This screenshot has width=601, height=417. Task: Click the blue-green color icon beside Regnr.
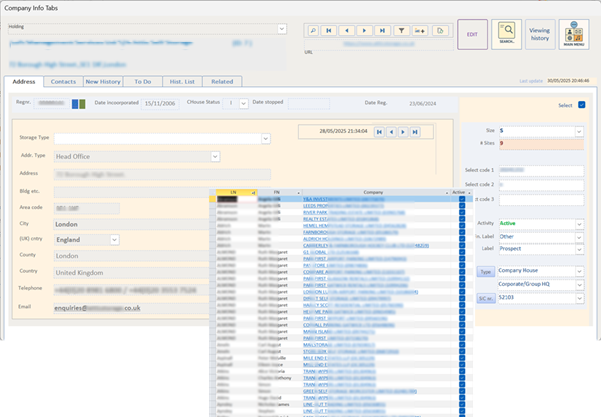click(x=79, y=103)
